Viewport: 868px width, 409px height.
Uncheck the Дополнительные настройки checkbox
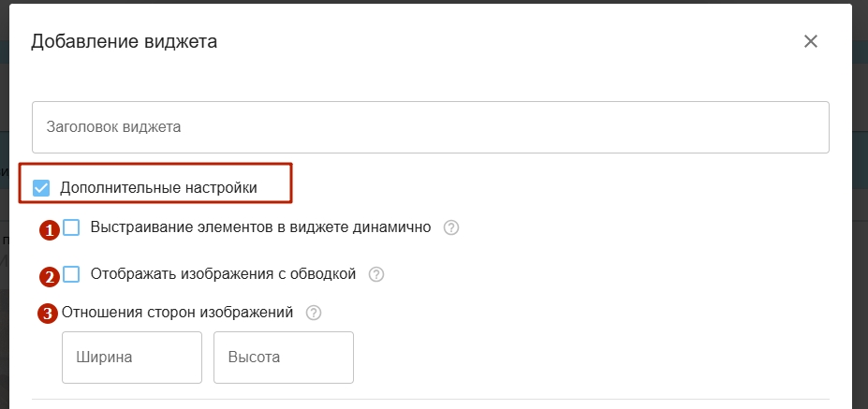pos(41,188)
